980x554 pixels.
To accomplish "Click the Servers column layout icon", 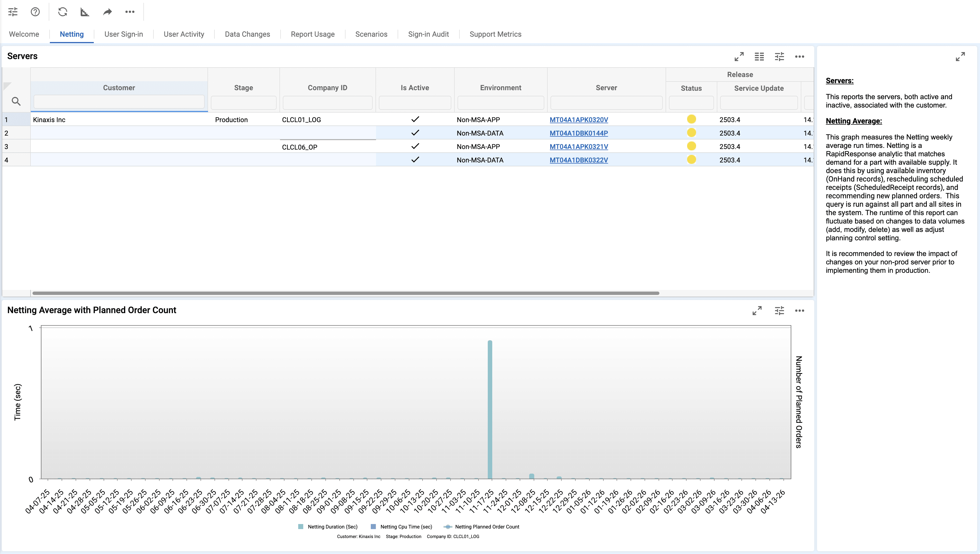I will 759,57.
